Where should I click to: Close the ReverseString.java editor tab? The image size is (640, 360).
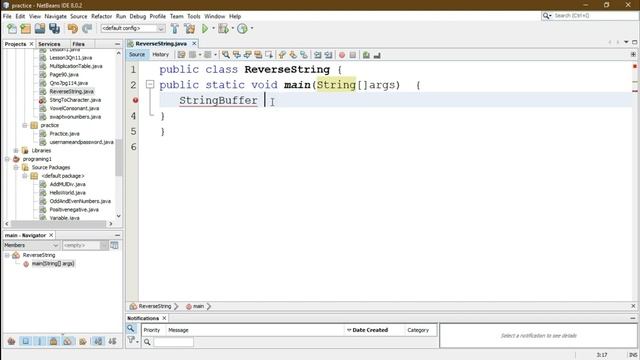tap(194, 43)
